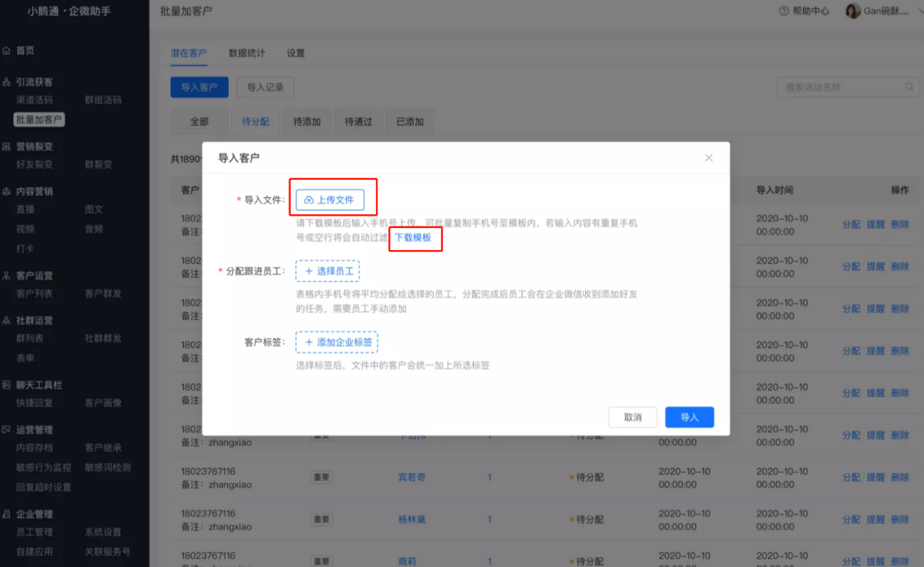Click the Gan碗酥 user avatar
This screenshot has height=567, width=924.
click(x=853, y=11)
